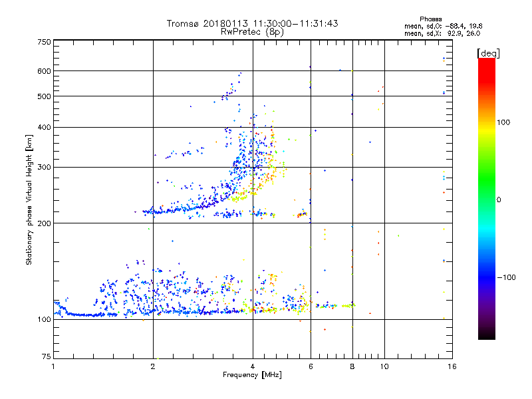Click the frequency axis tick label 16
Viewport: 532px width, 399px height.
[452, 366]
